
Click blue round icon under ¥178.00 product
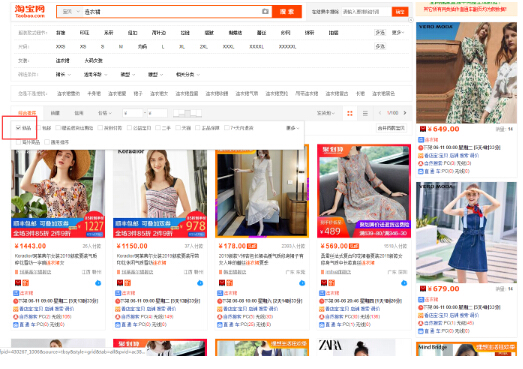coord(302,283)
